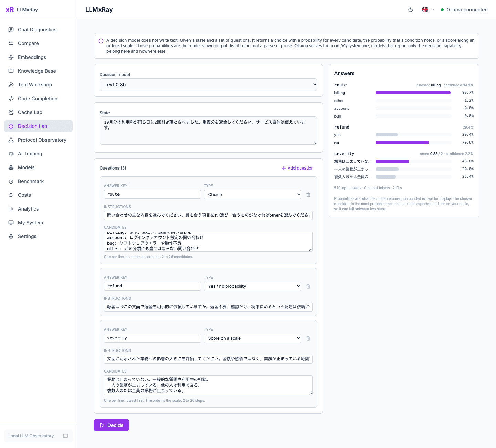The width and height of the screenshot is (496, 448).
Task: Click the Add question link
Action: [298, 168]
